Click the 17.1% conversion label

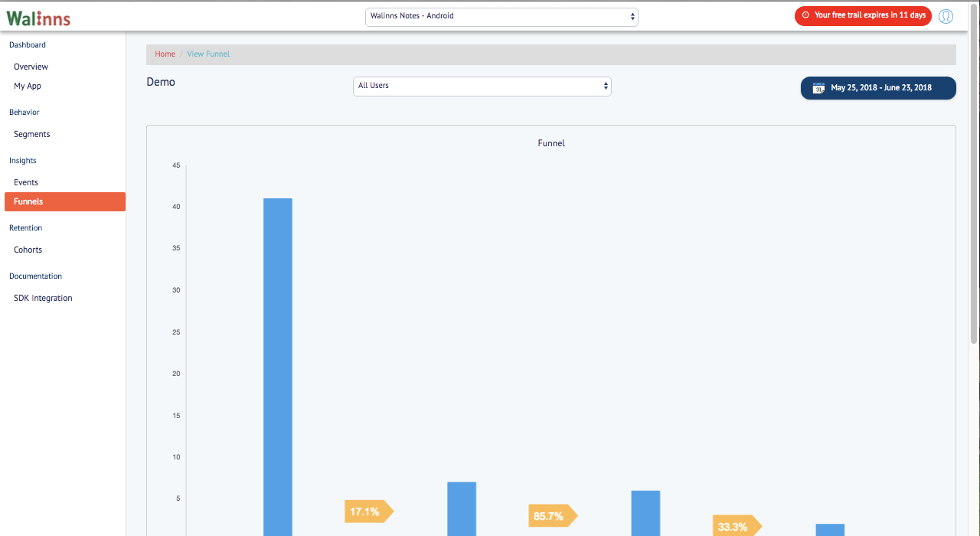(369, 511)
